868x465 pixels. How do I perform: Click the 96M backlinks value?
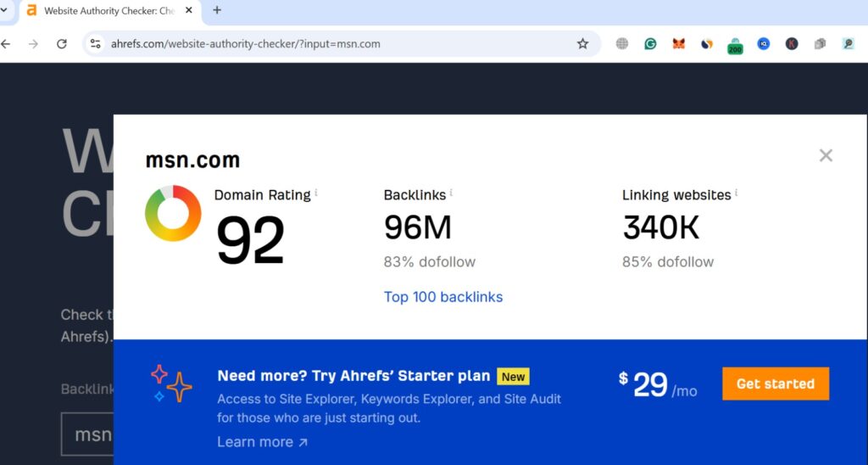click(x=418, y=227)
